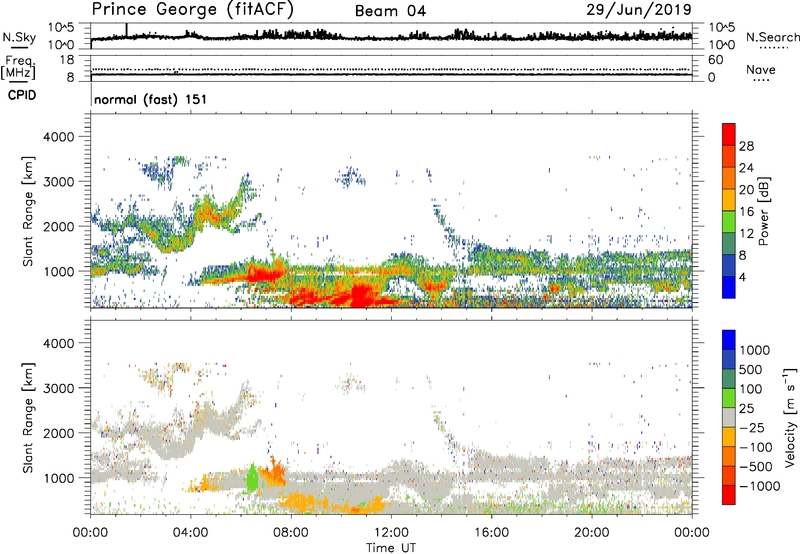This screenshot has height=554, width=800.
Task: Click the "Prince George (fitACF)" plot title
Action: 192,9
